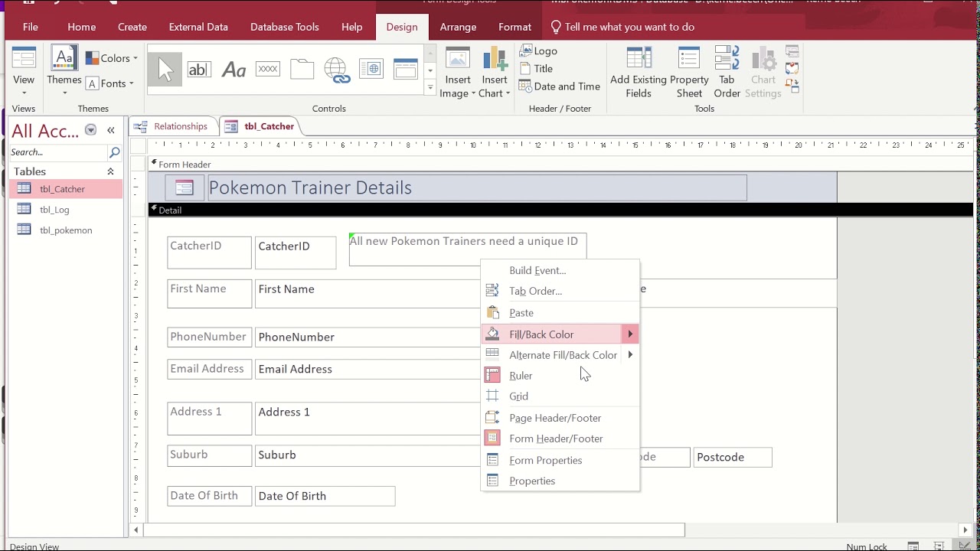Insert Date and Time
This screenshot has width=980, height=551.
(x=560, y=86)
